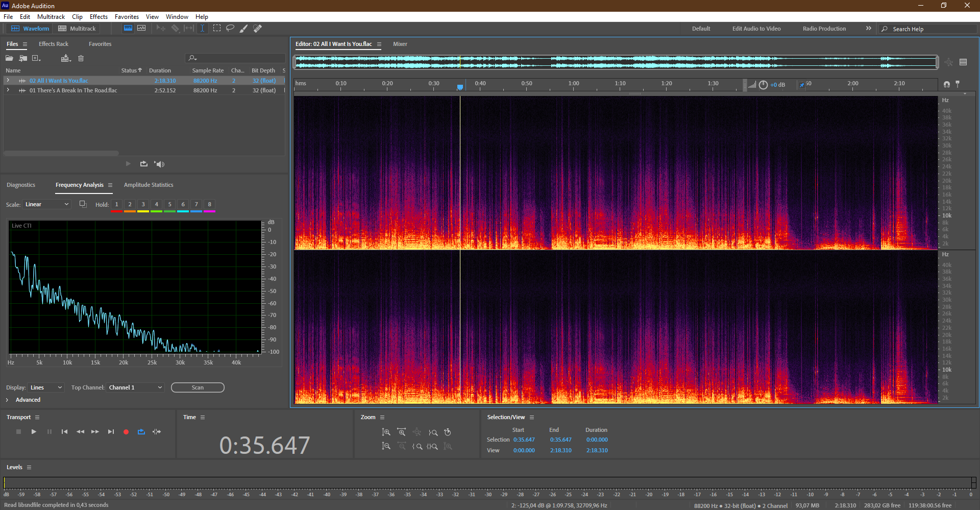Click the Scan button
980x510 pixels.
point(198,387)
